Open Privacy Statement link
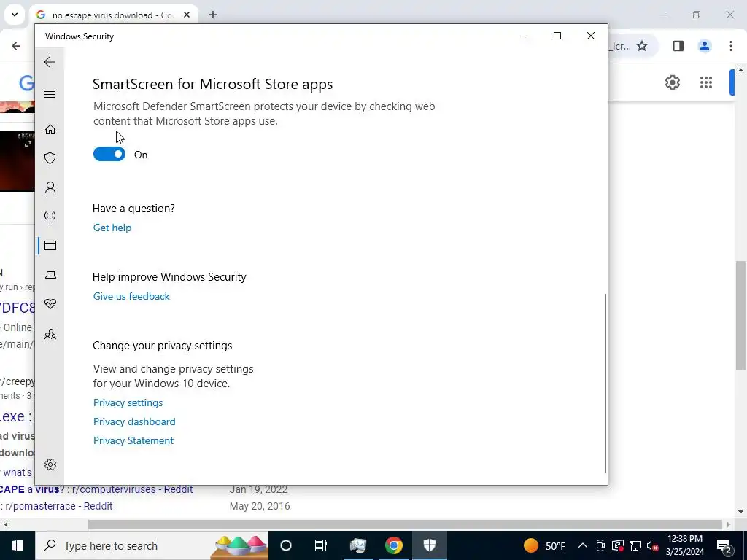This screenshot has width=747, height=560. point(133,441)
